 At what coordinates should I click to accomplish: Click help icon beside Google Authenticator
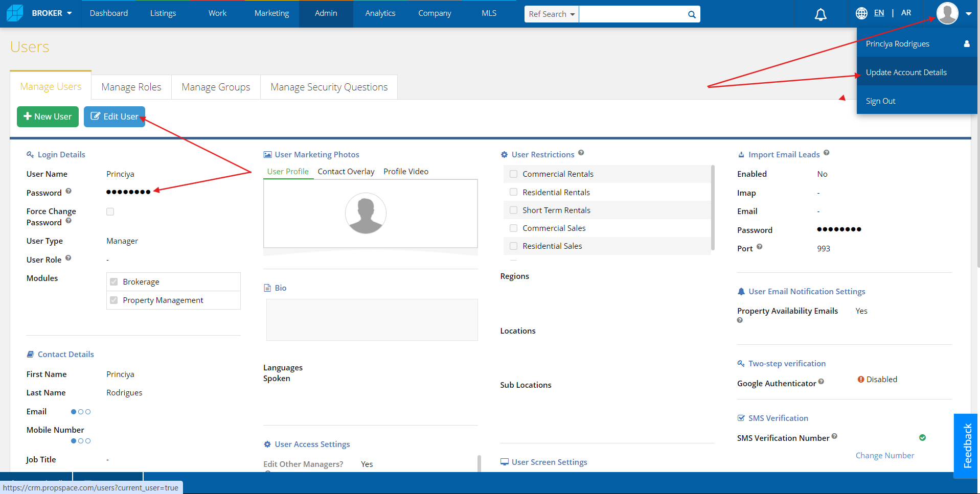tap(821, 382)
